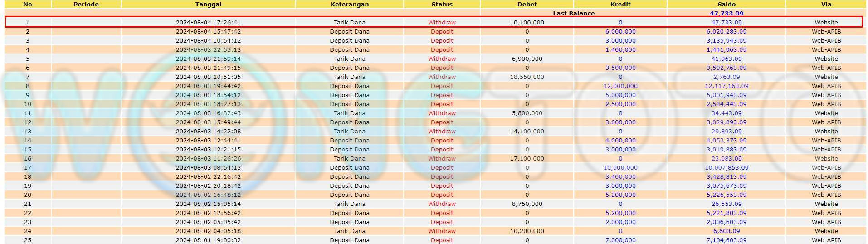
Task: Open the 7,104,603.09 saldo link
Action: (x=727, y=240)
